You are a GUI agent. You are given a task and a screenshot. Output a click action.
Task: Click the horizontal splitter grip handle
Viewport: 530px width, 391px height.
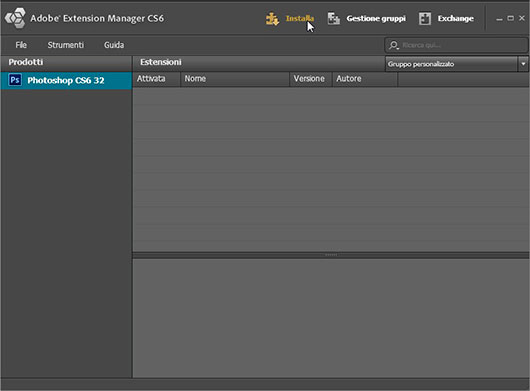click(x=331, y=255)
